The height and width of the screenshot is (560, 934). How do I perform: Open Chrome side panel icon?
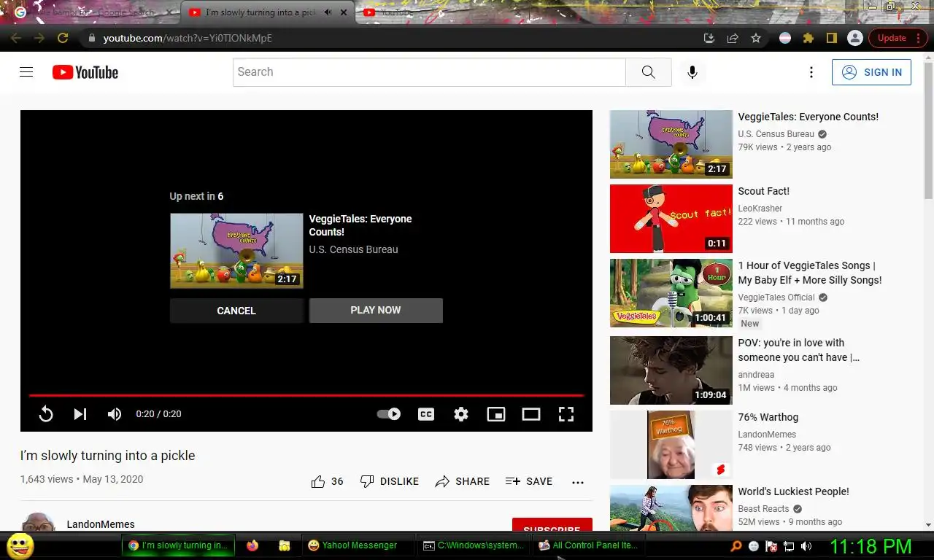pos(831,38)
